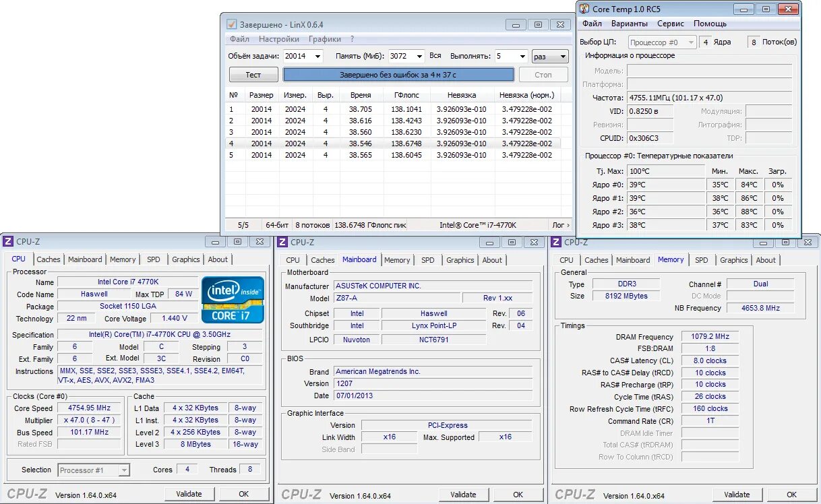
Task: Click the first CPU-Z window title icon
Action: (x=8, y=241)
